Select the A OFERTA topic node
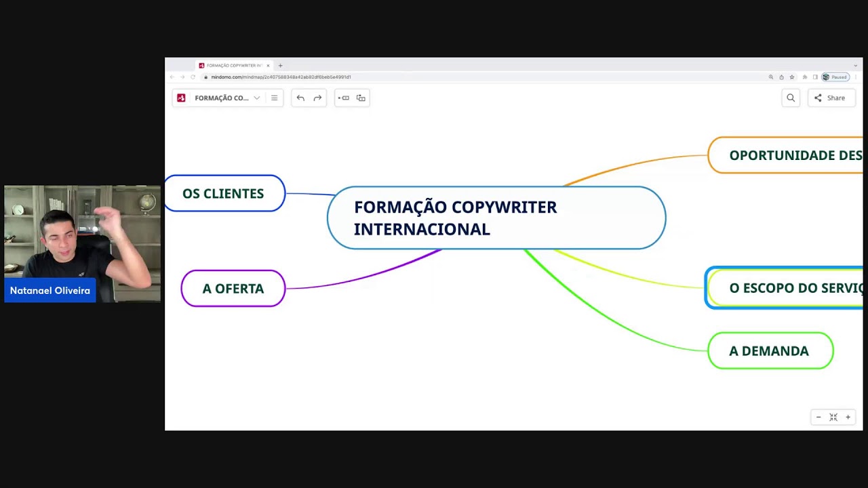The image size is (868, 488). [x=233, y=289]
